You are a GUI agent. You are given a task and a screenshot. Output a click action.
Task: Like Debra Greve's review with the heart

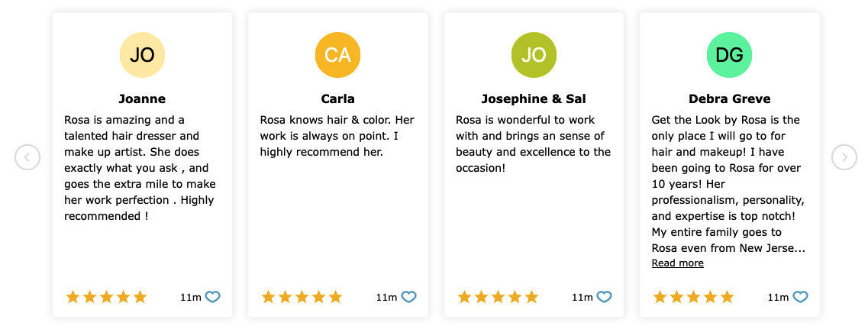coord(801,298)
